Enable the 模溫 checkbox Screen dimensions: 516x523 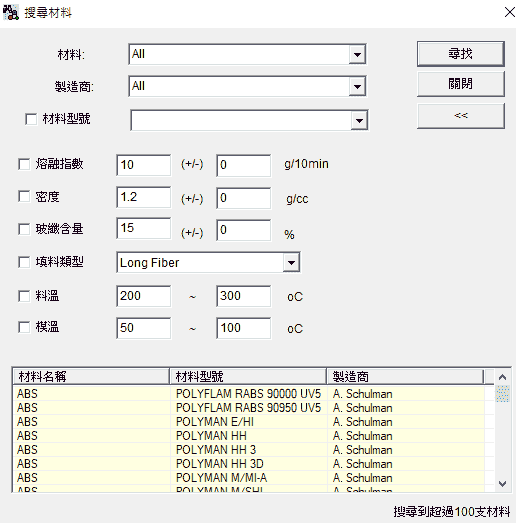pos(24,327)
